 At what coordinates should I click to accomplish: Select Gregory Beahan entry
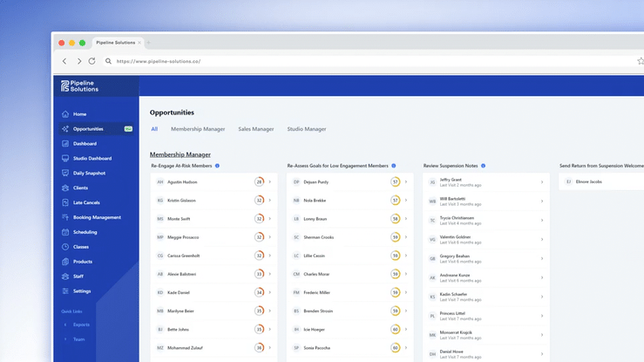(486, 258)
